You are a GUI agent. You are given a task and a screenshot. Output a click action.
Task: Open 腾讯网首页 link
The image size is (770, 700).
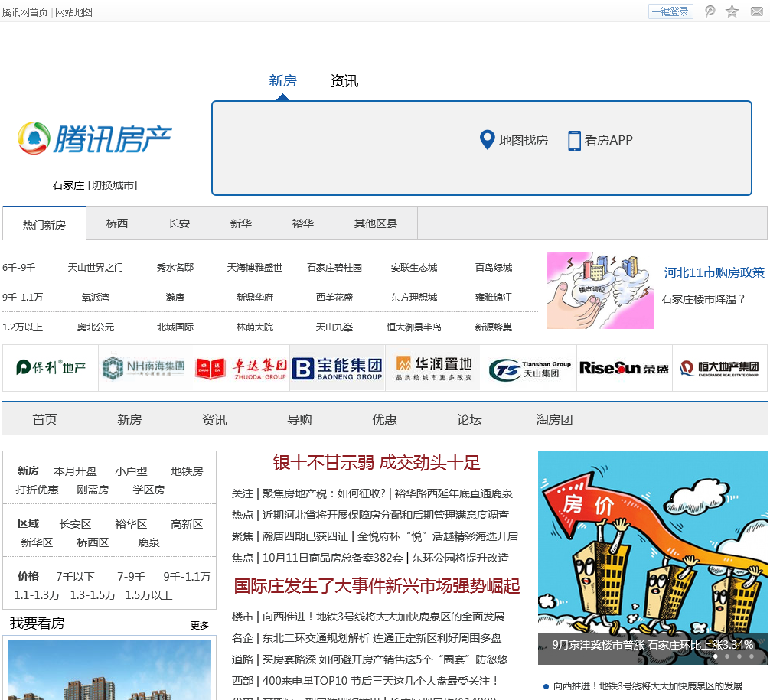(25, 12)
